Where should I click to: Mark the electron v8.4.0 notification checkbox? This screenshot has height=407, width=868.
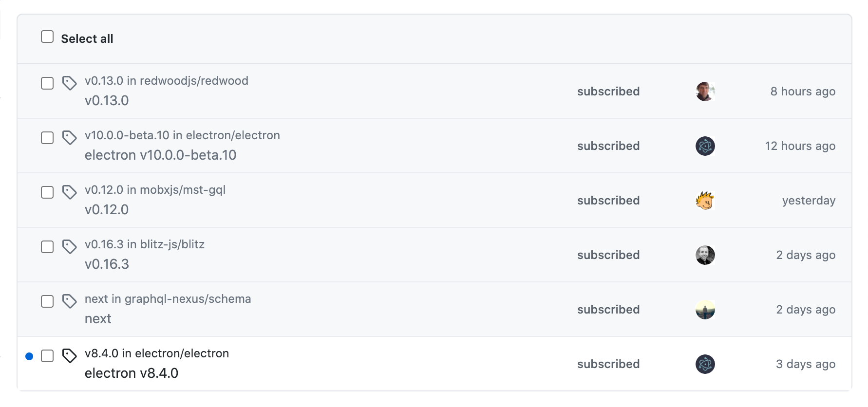click(x=47, y=356)
